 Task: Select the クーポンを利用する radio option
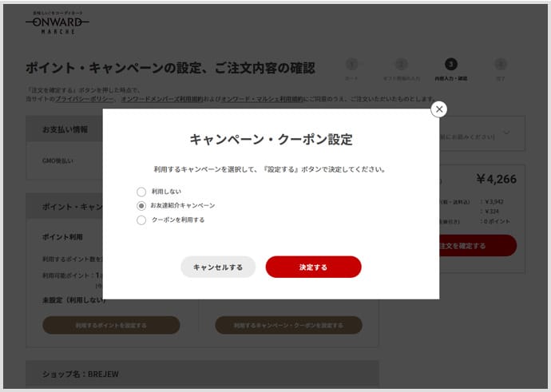141,220
